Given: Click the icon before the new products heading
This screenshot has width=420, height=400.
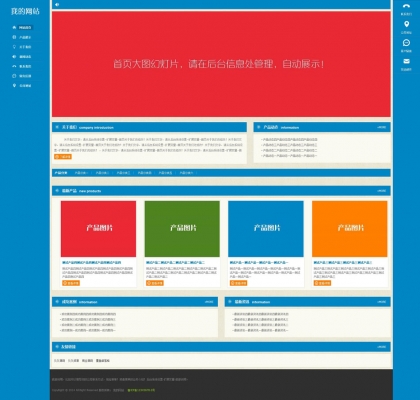Looking at the screenshot, I should (x=57, y=191).
